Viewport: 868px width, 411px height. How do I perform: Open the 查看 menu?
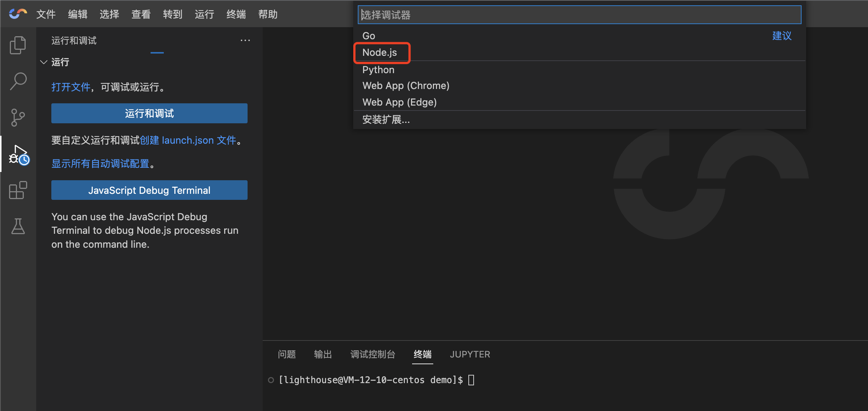point(141,14)
